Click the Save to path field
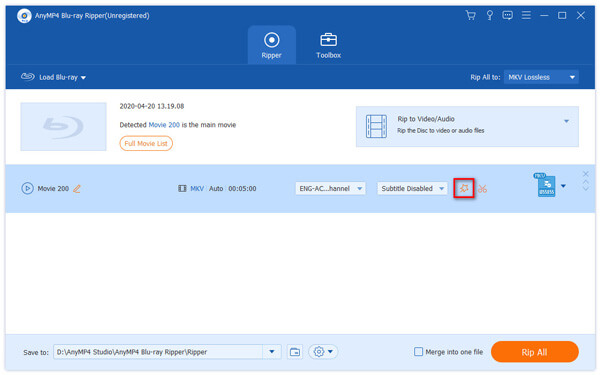Viewport: 600px width, 375px height. tap(158, 352)
